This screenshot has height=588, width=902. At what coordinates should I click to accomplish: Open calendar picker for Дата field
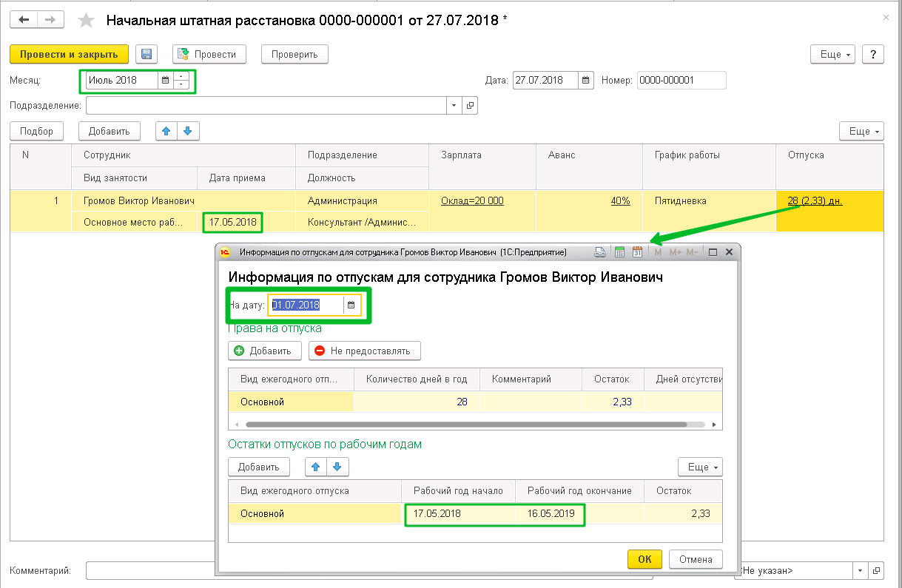pos(585,80)
